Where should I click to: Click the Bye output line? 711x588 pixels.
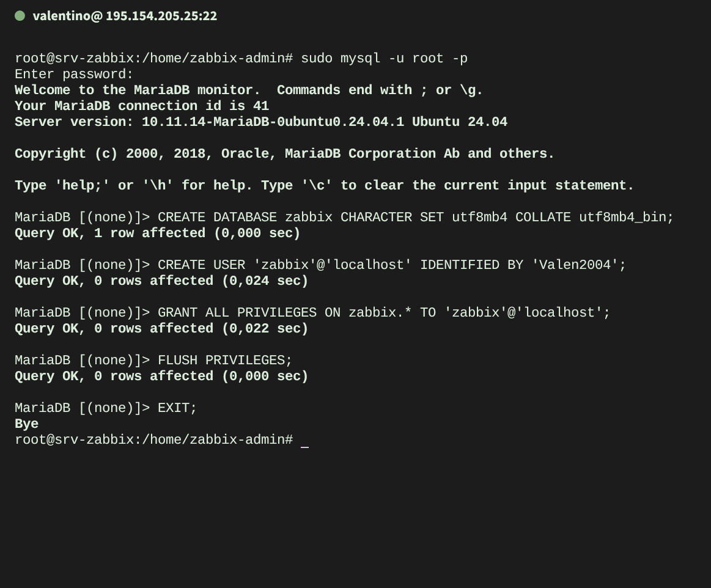coord(26,424)
